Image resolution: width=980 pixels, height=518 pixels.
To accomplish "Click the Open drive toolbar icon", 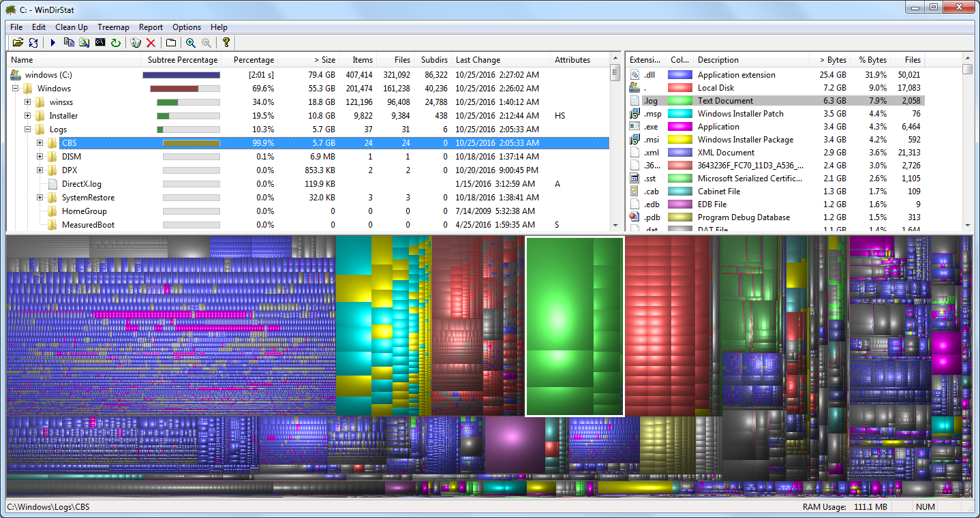I will [x=18, y=42].
